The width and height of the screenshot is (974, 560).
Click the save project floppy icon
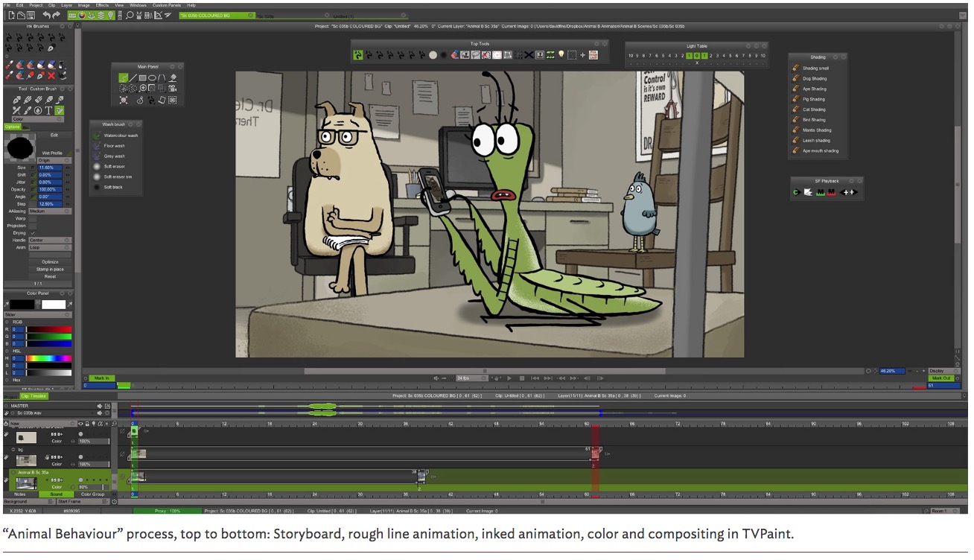[30, 15]
